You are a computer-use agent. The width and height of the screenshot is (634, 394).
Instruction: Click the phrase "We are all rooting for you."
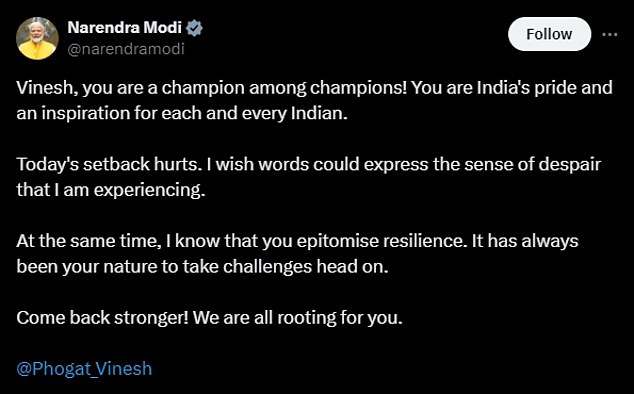pyautogui.click(x=298, y=318)
